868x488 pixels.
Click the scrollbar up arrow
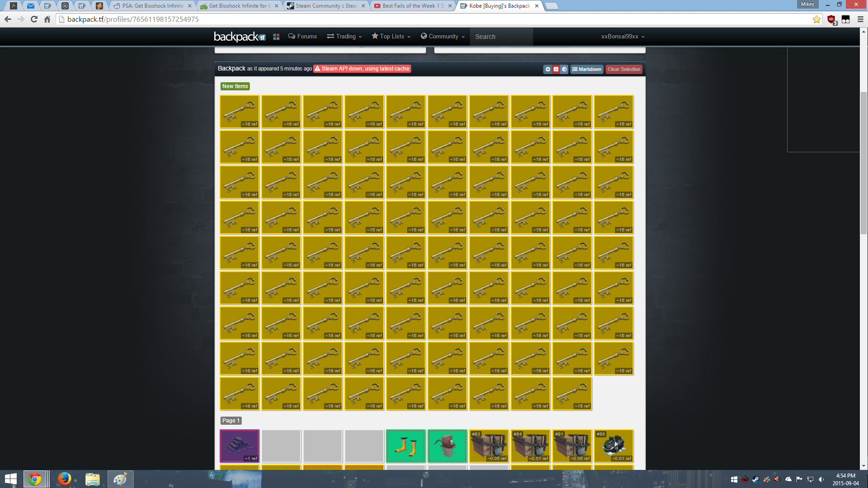pos(863,31)
